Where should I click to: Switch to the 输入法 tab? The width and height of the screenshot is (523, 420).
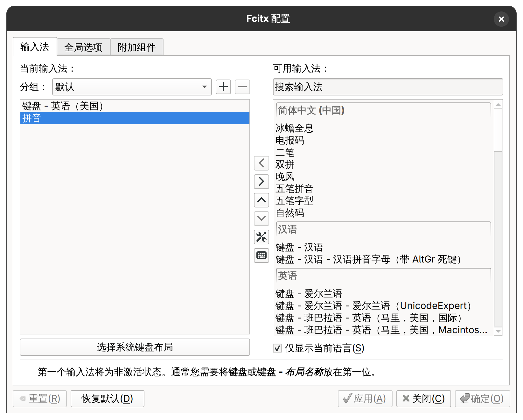click(x=35, y=47)
